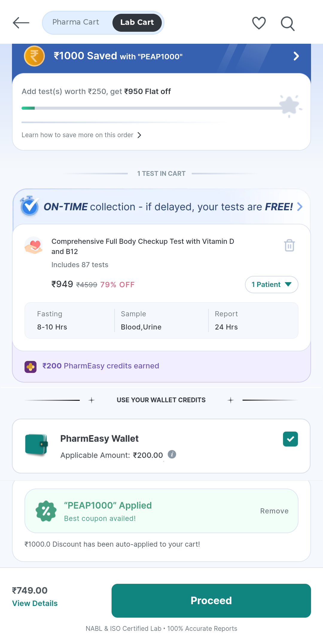Tap the PharmEasy wallet icon
Viewport: 323px width, 644px height.
[x=36, y=445]
